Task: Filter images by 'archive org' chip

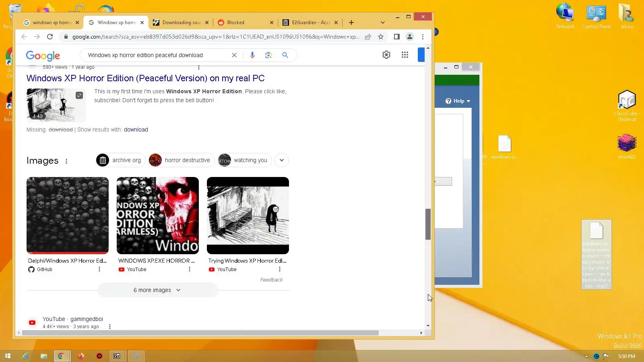Action: tap(120, 160)
